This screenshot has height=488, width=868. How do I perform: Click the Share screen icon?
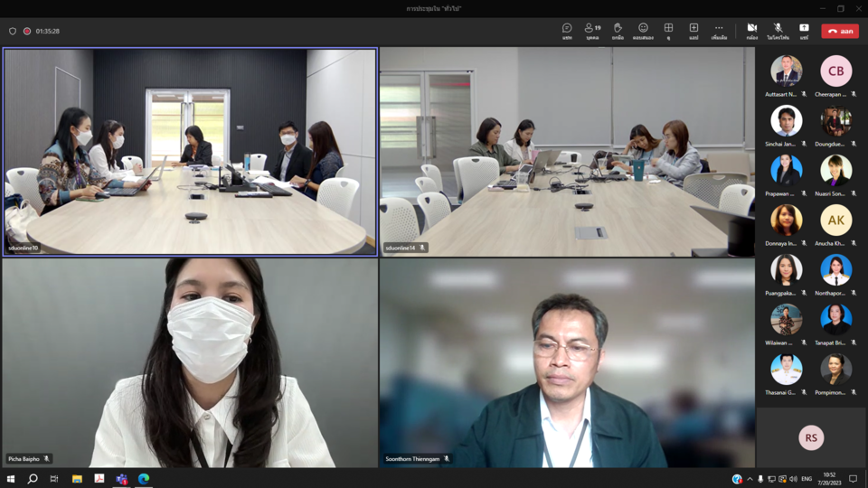pyautogui.click(x=804, y=31)
